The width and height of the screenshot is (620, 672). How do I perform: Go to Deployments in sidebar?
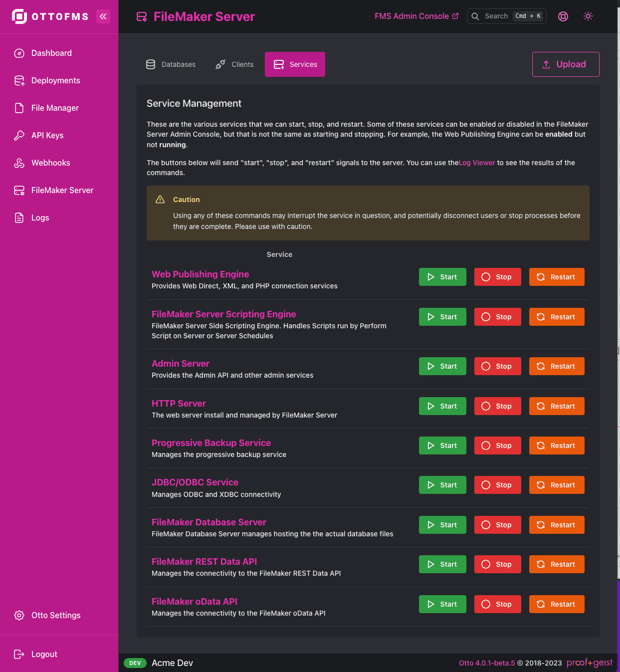coord(55,81)
